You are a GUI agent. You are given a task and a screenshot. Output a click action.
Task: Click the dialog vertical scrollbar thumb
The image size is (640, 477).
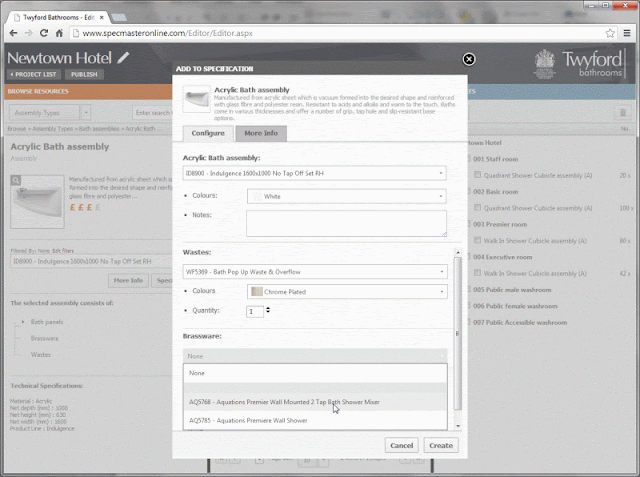tap(458, 333)
